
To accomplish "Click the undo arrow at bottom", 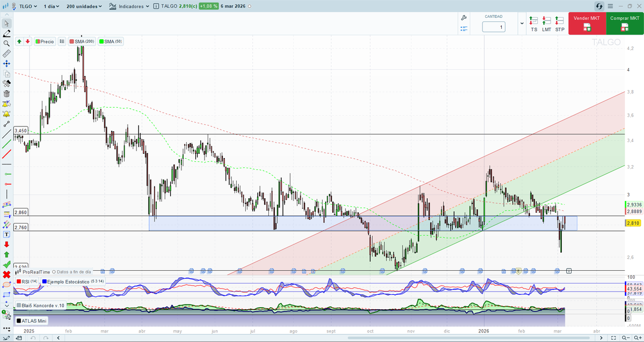I will (x=32, y=338).
